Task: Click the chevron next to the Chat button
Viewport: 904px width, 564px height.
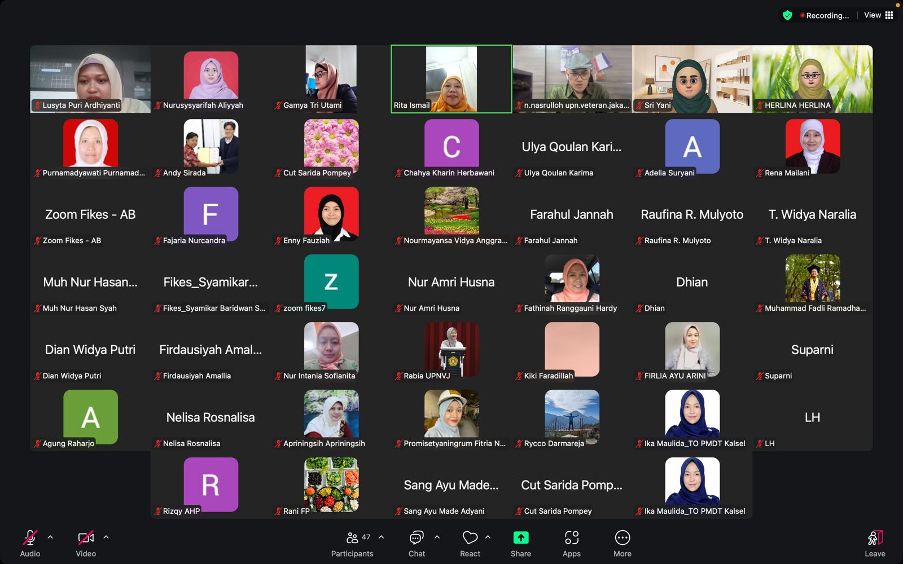Action: click(x=437, y=537)
